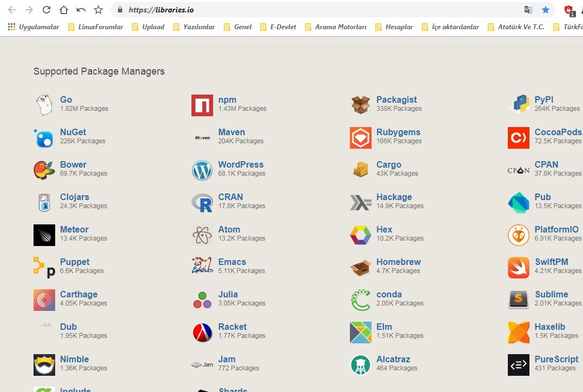Click the Puppet logo icon

[44, 268]
